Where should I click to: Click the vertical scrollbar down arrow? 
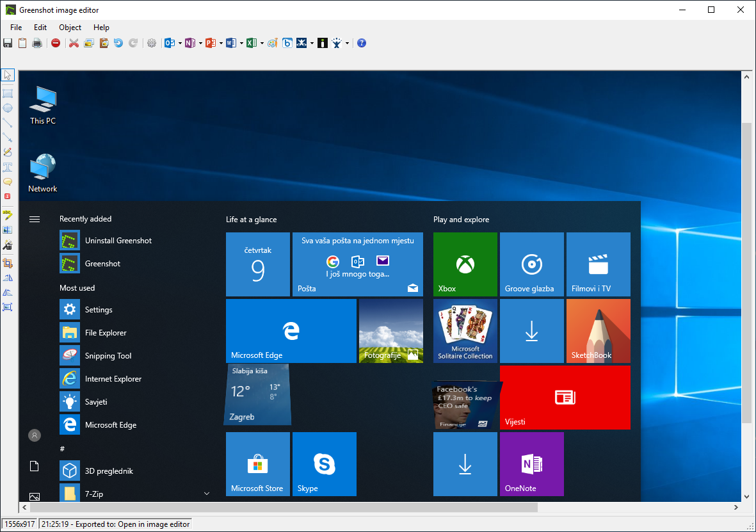click(x=747, y=496)
